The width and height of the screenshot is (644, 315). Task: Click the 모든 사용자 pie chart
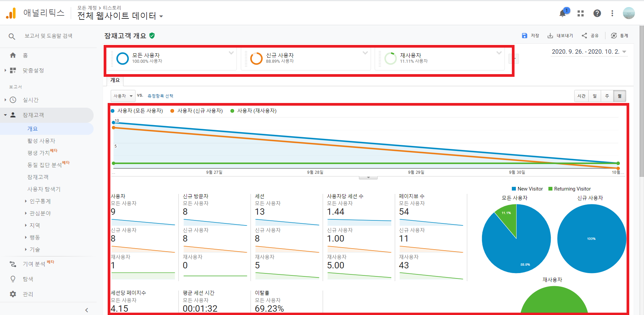tap(516, 239)
